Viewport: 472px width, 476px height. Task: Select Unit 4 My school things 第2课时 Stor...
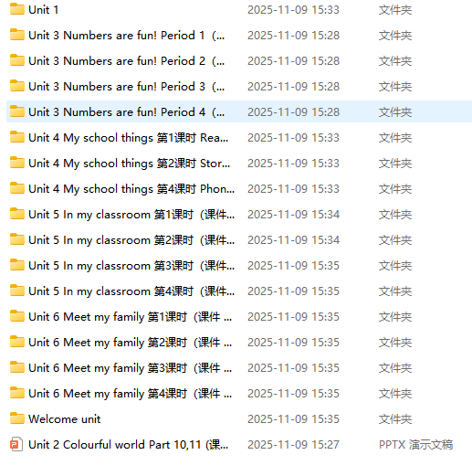[x=130, y=164]
